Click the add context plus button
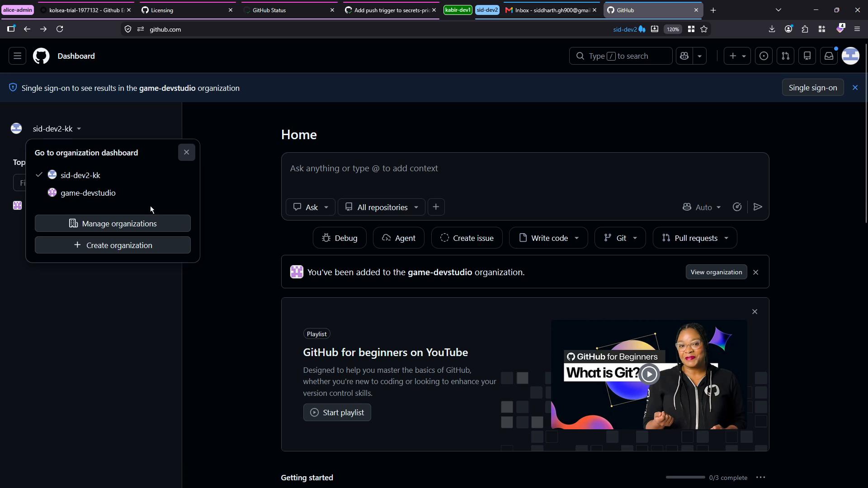This screenshot has width=868, height=488. point(436,207)
